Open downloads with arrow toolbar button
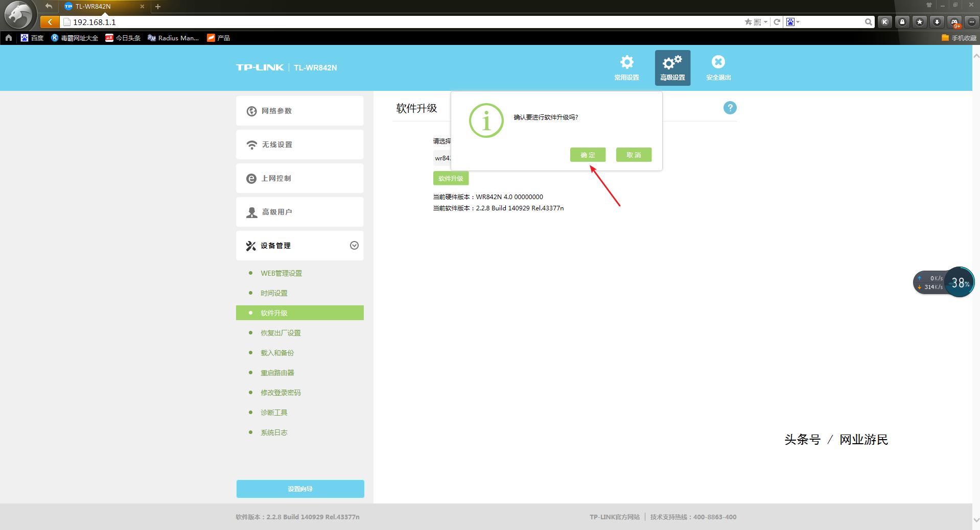980x530 pixels. (937, 22)
